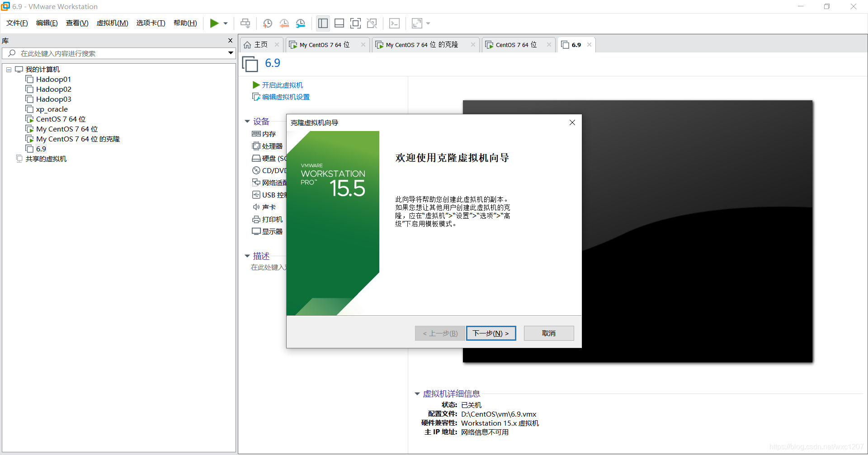Image resolution: width=868 pixels, height=455 pixels.
Task: Click the stretch guest display icon
Action: pyautogui.click(x=417, y=23)
